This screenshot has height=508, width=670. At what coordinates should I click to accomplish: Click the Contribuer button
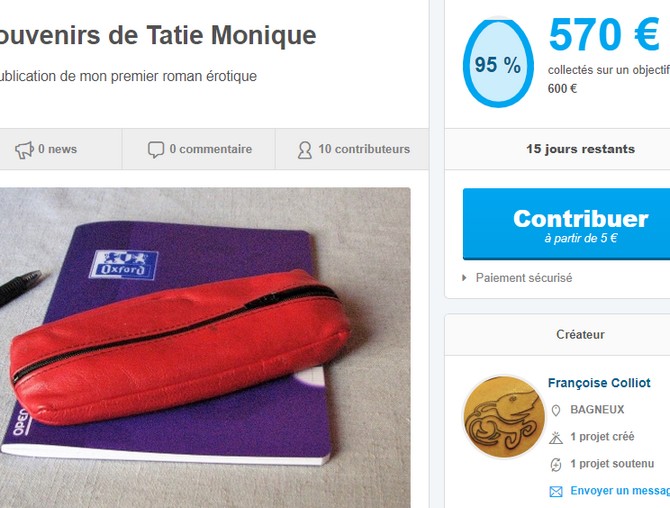click(x=566, y=224)
